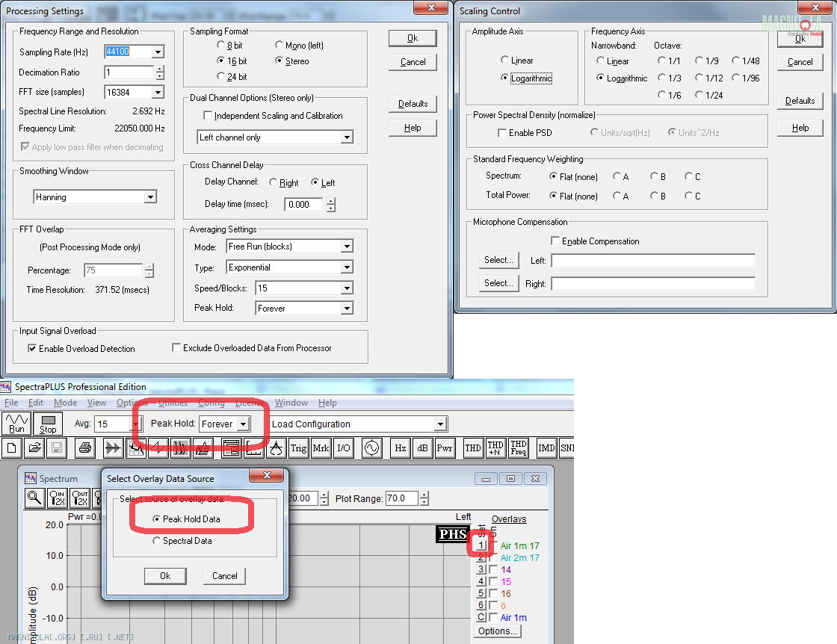Screen dimensions: 837x644
Task: Enable Independent Scaling and Calibration checkbox
Action: (209, 116)
